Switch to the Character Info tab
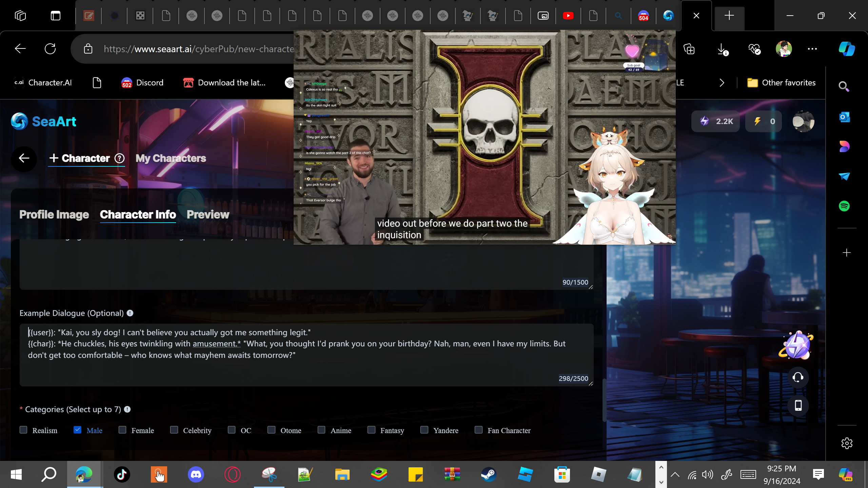Screen dimensions: 868x488 click(x=138, y=215)
